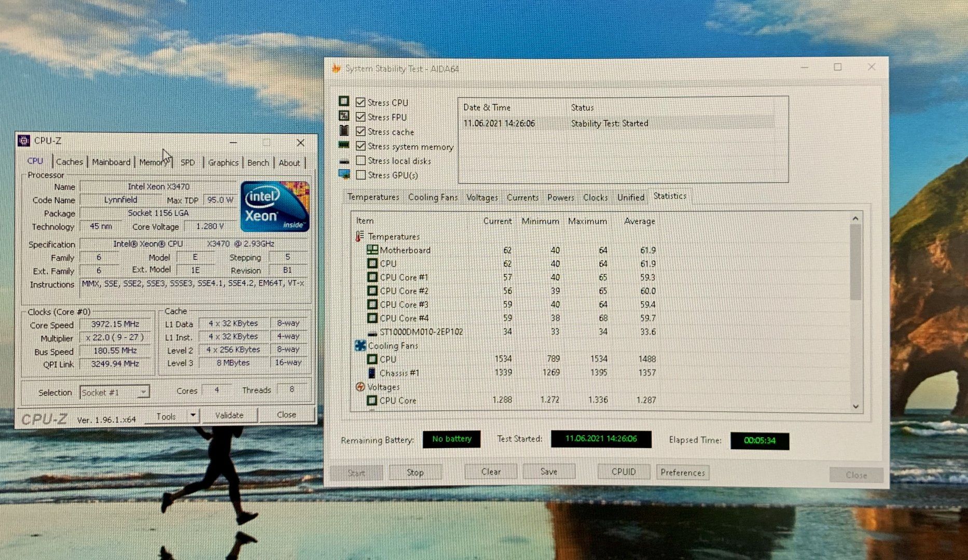Image resolution: width=968 pixels, height=560 pixels.
Task: Switch to the Bench tab in CPU-Z
Action: coord(258,162)
